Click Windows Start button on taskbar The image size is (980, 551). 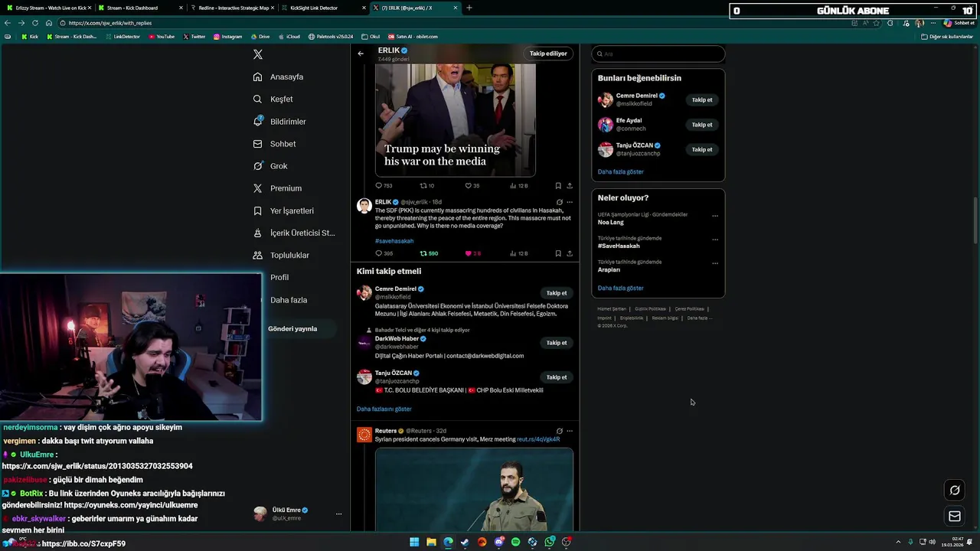414,542
